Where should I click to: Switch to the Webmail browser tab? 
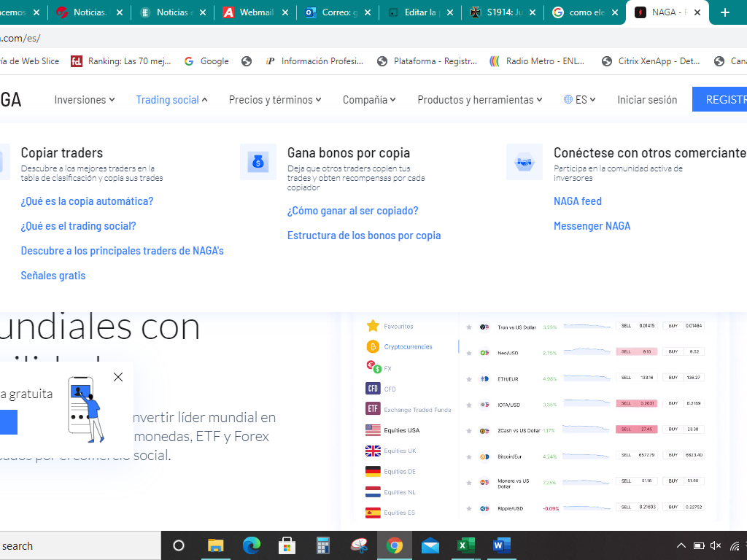pos(256,12)
